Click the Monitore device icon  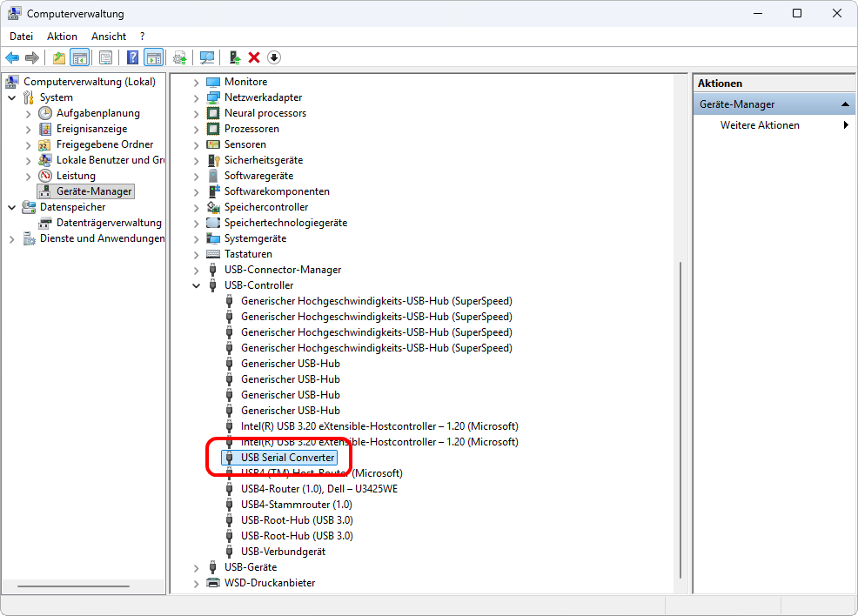213,82
